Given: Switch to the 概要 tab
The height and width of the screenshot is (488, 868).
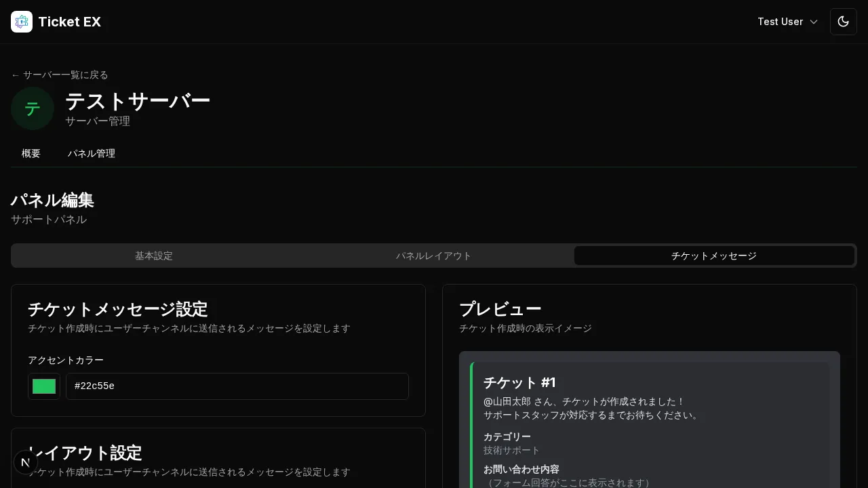Looking at the screenshot, I should (x=31, y=153).
